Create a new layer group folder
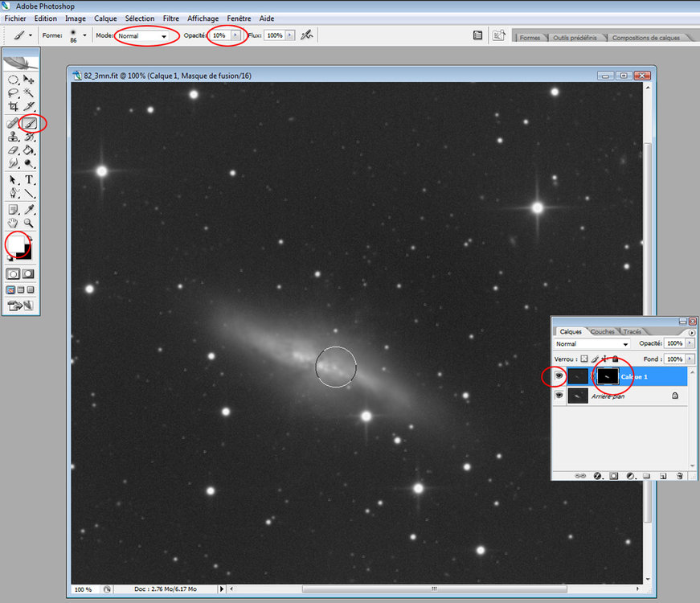The width and height of the screenshot is (700, 603). click(646, 476)
